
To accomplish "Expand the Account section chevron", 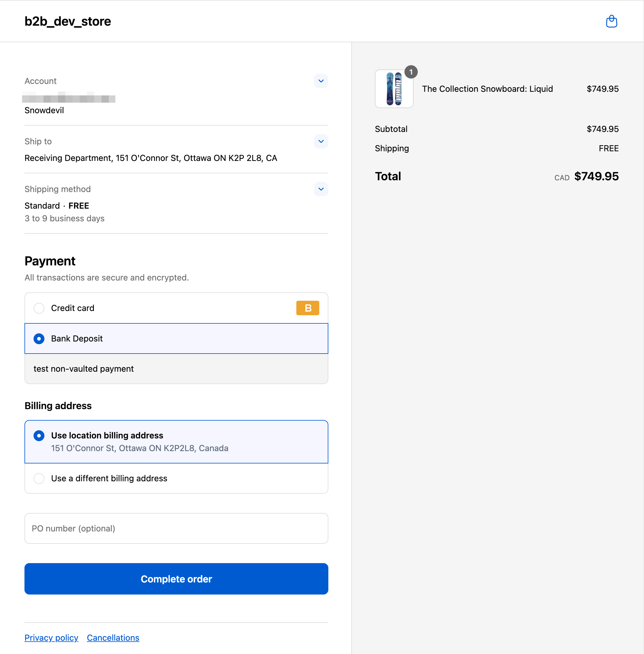I will pyautogui.click(x=321, y=81).
